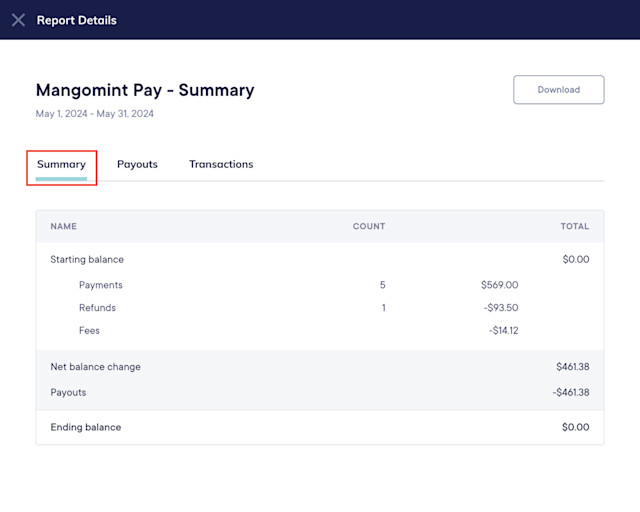Select the Starting balance row label
Viewport: 640px width, 512px height.
pyautogui.click(x=87, y=259)
